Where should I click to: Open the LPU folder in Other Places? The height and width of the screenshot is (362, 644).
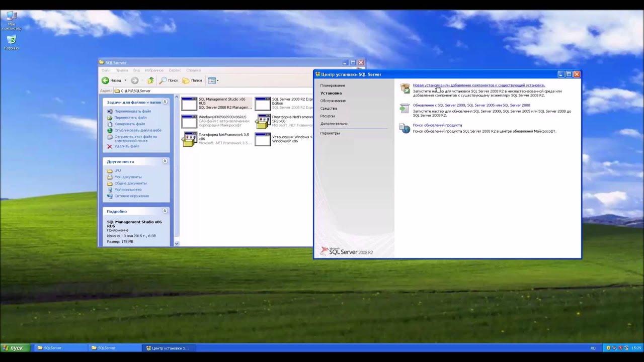[117, 170]
